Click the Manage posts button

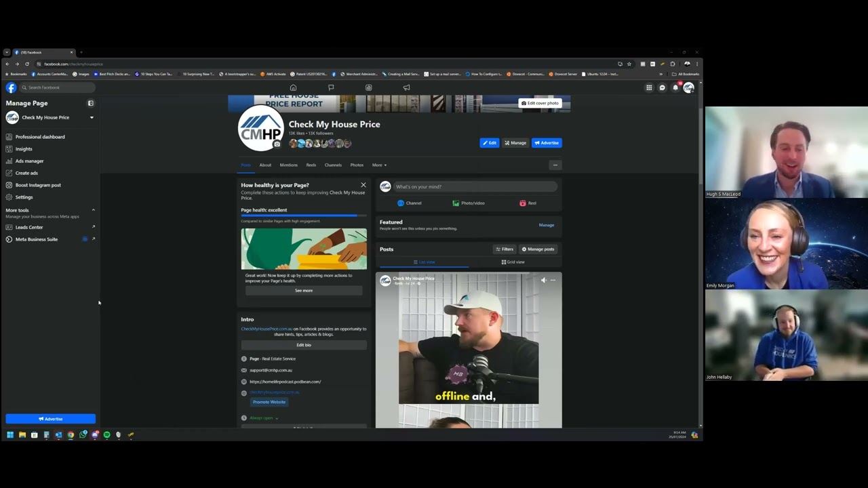pos(538,249)
